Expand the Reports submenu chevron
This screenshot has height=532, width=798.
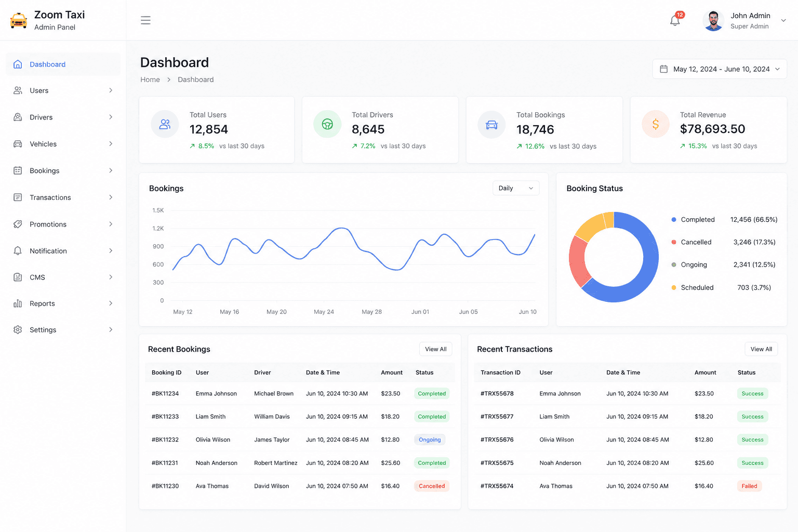(x=111, y=303)
